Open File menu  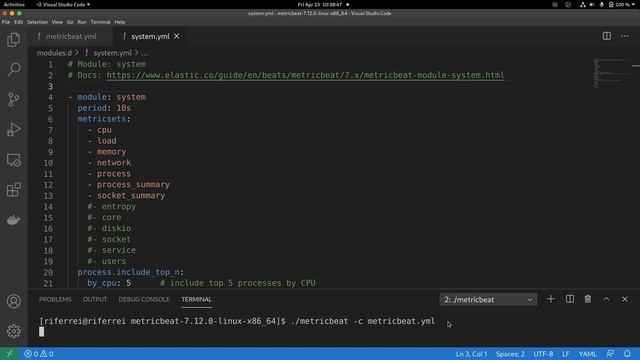click(x=6, y=22)
